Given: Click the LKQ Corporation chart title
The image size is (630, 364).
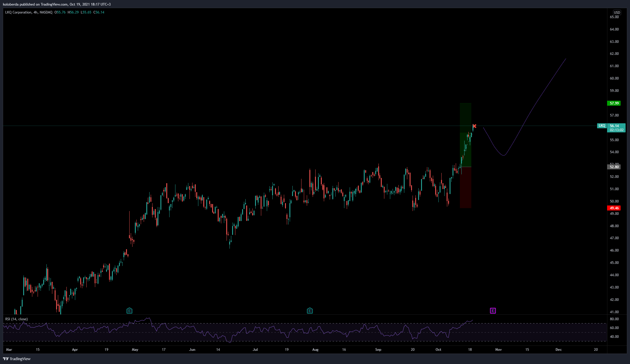Looking at the screenshot, I should pyautogui.click(x=18, y=12).
